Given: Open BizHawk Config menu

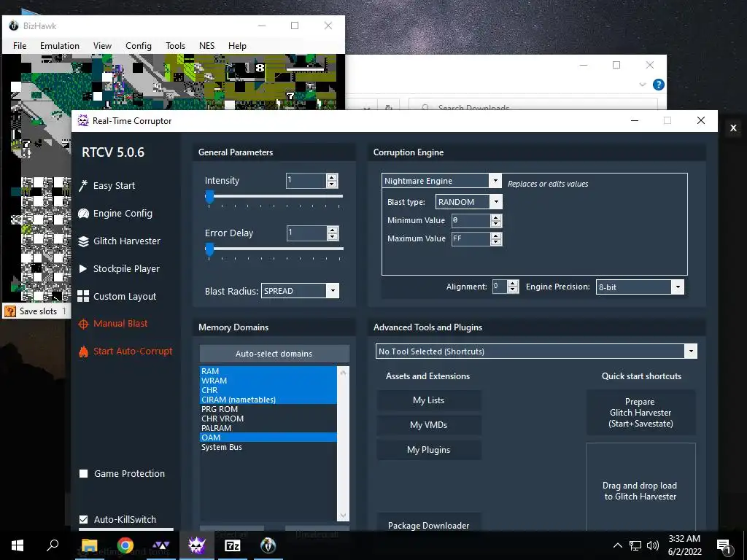Looking at the screenshot, I should click(x=139, y=46).
